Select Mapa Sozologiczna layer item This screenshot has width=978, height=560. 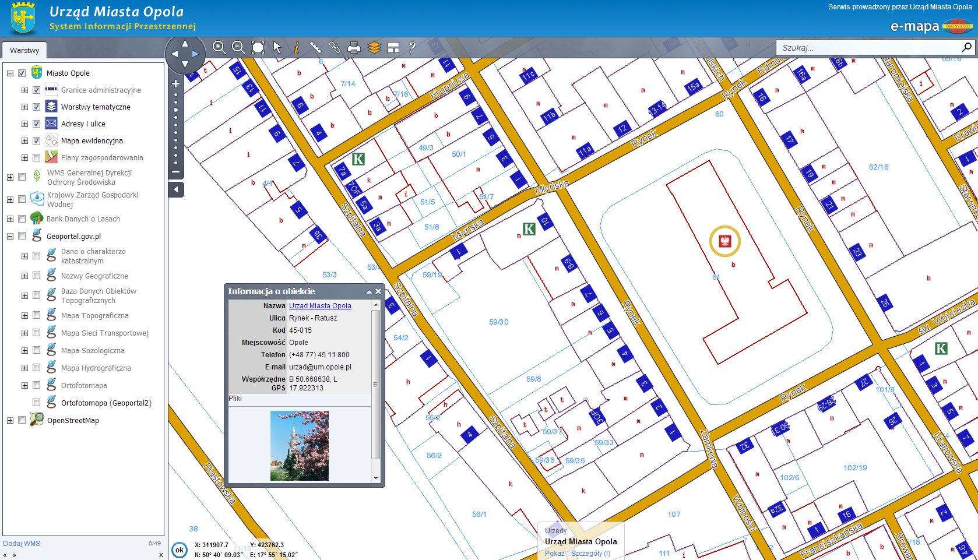[x=93, y=351]
